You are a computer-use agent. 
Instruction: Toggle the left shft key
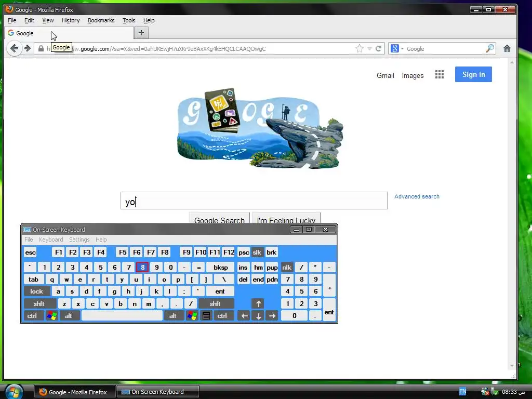pos(39,303)
